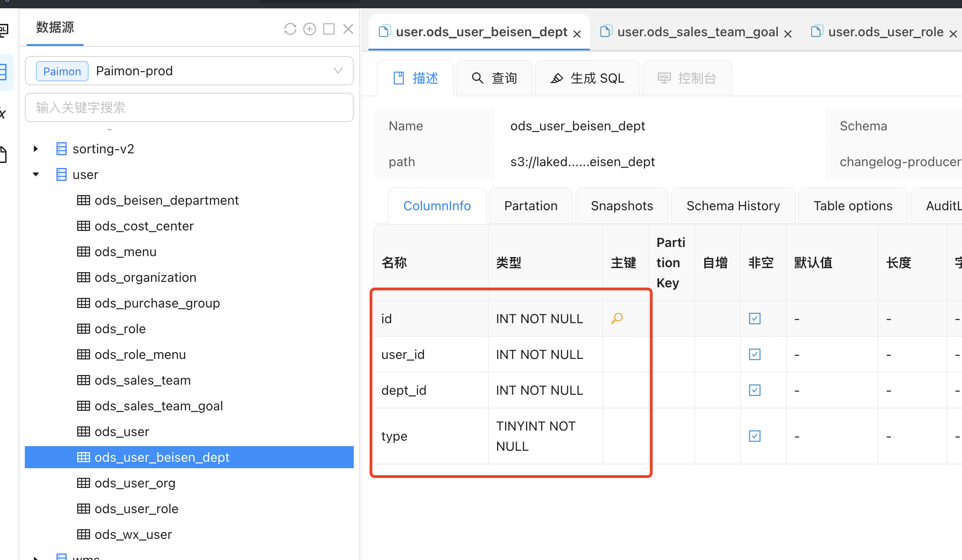962x560 pixels.
Task: Toggle the not-null checkbox for type row
Action: [x=755, y=436]
